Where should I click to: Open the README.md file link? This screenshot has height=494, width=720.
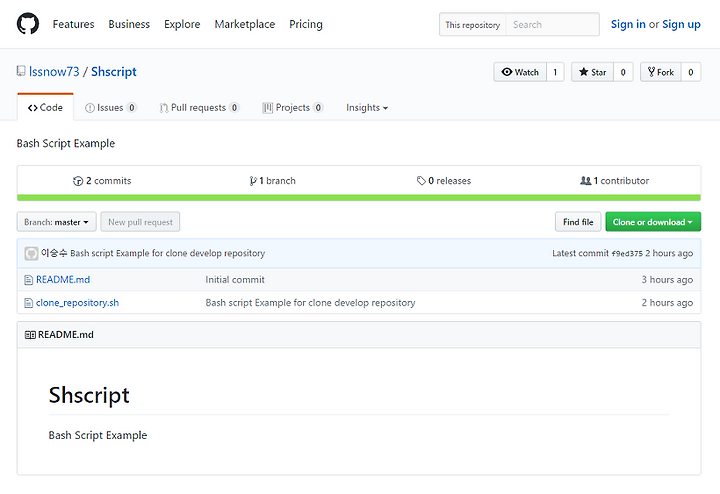[x=63, y=280]
